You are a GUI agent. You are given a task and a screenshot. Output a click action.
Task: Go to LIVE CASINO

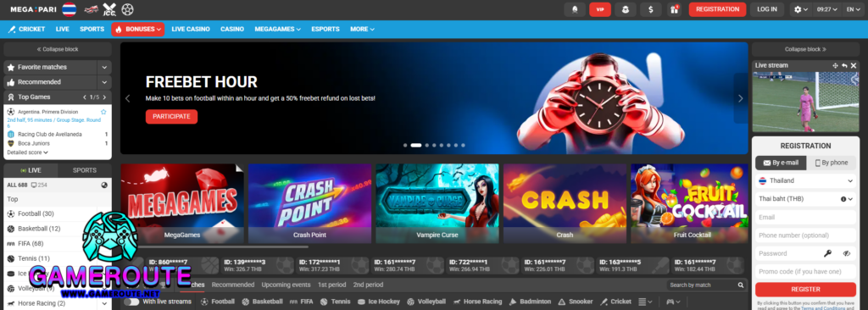pyautogui.click(x=191, y=30)
